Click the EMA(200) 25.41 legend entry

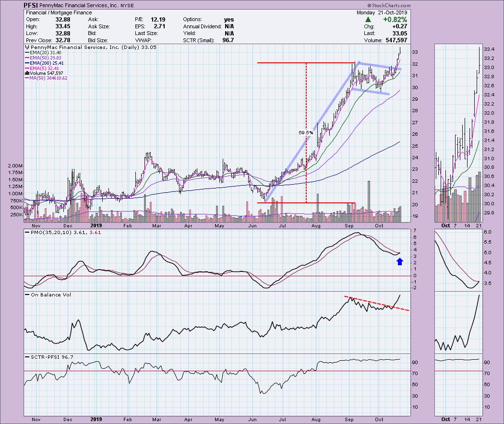pos(44,63)
